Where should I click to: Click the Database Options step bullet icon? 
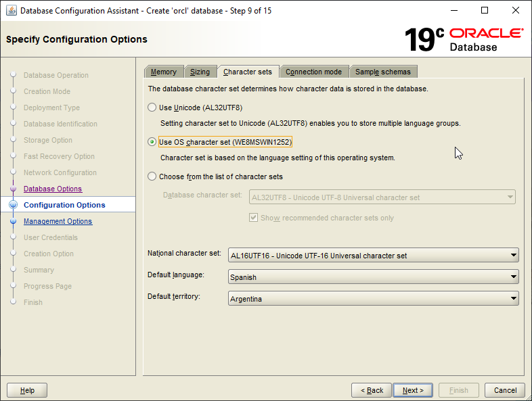pyautogui.click(x=14, y=189)
